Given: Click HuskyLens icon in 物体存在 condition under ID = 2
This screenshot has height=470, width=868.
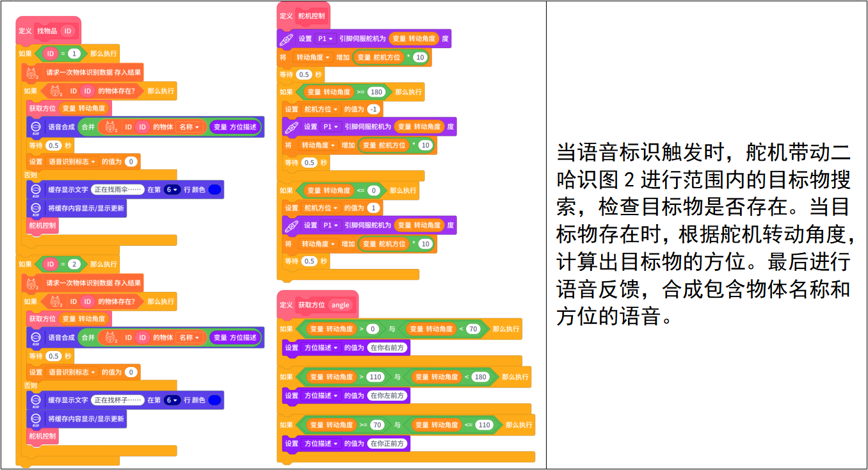Looking at the screenshot, I should 56,302.
